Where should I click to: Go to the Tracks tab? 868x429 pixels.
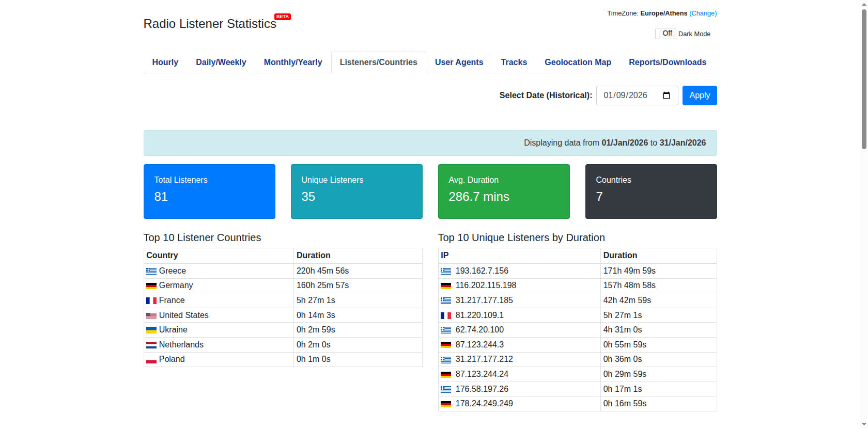(x=514, y=62)
